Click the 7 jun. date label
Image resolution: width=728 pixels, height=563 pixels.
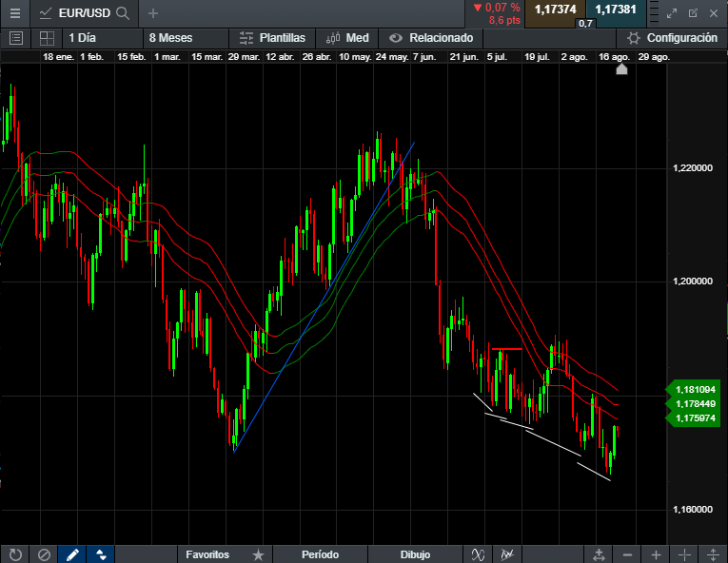coord(424,57)
